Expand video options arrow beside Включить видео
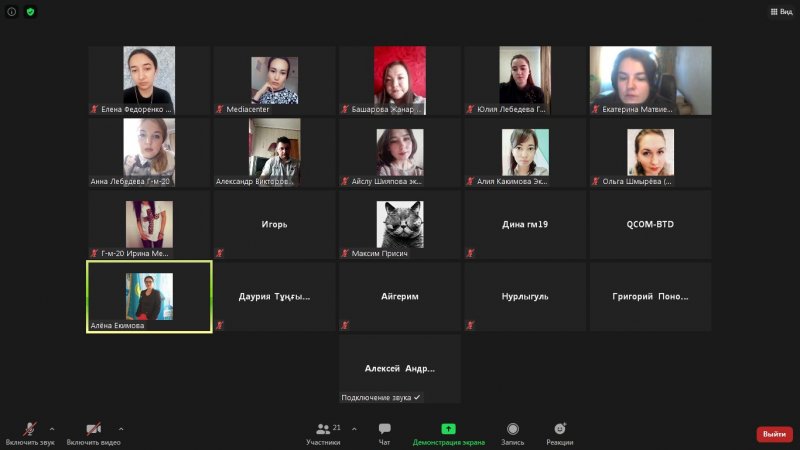Image resolution: width=800 pixels, height=450 pixels. 121,428
